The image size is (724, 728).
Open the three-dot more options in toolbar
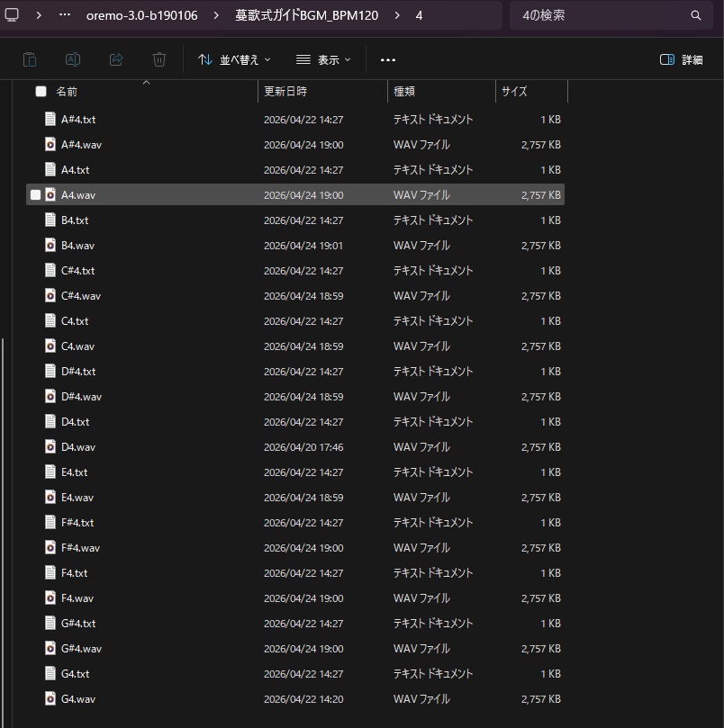click(x=388, y=60)
